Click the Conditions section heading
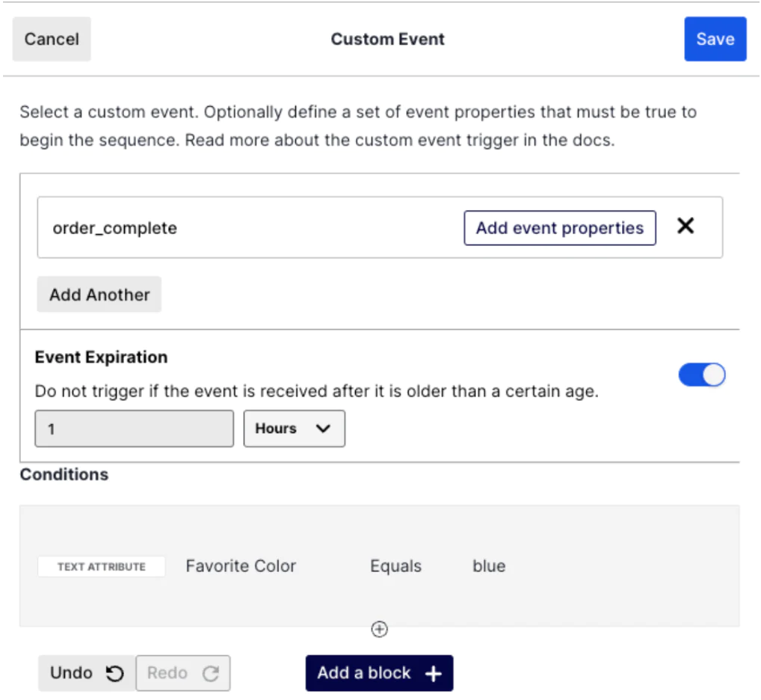The width and height of the screenshot is (761, 700). [x=64, y=475]
